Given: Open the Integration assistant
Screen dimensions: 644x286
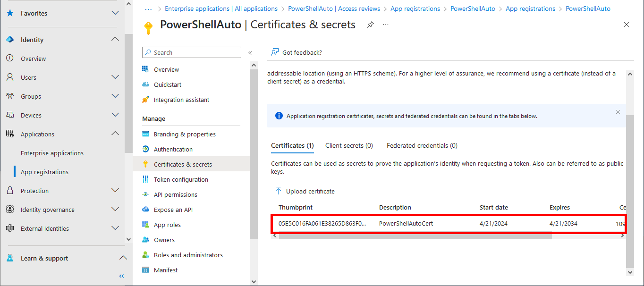Looking at the screenshot, I should click(x=182, y=100).
